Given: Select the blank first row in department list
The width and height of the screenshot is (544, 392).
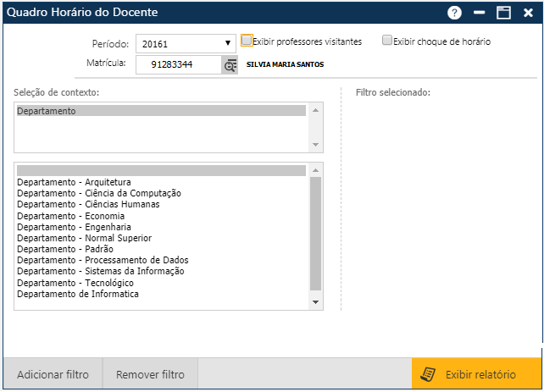Looking at the screenshot, I should [161, 170].
